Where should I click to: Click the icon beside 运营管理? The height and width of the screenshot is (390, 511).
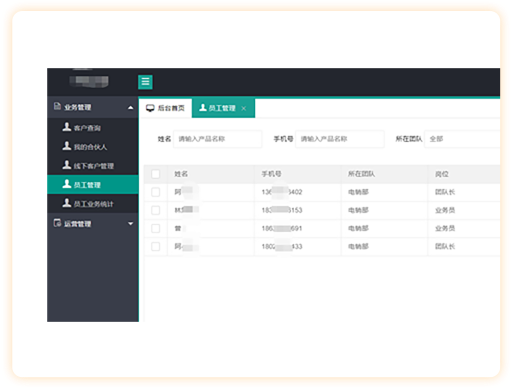coord(57,223)
